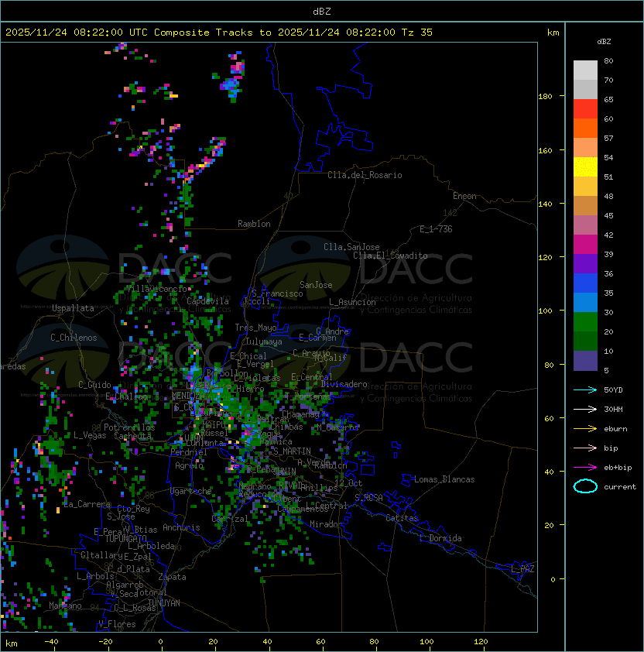This screenshot has height=652, width=644.
Task: Click the blue 36 dBZ color swatch
Action: coord(585,283)
